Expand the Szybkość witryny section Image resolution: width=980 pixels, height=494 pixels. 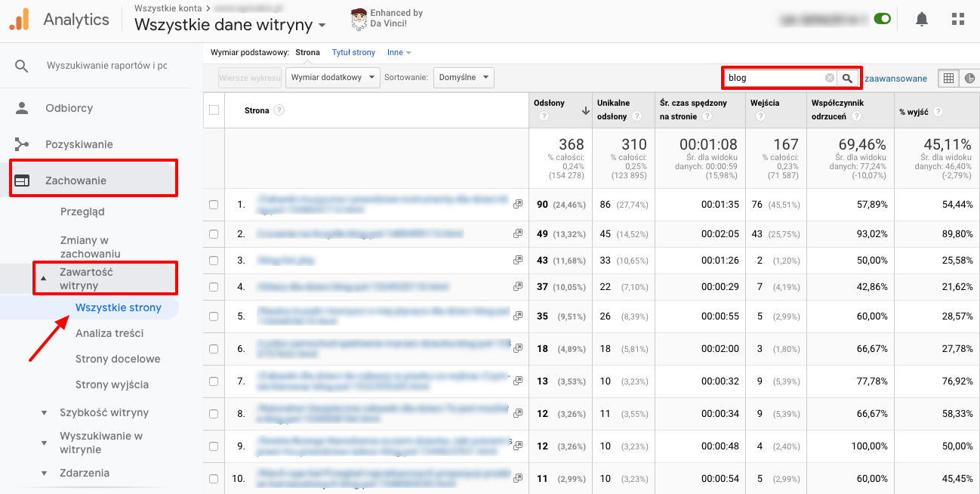(x=104, y=412)
